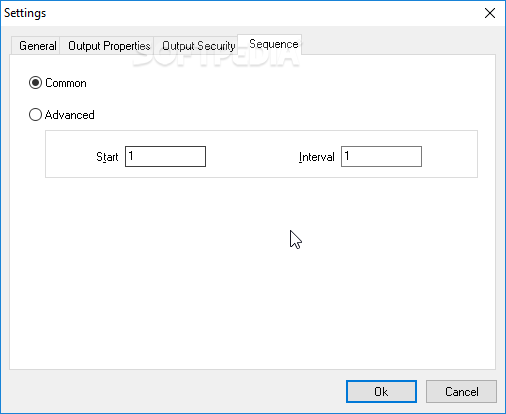Click the Interval field label
Viewport: 506px width, 414px height.
[x=316, y=157]
